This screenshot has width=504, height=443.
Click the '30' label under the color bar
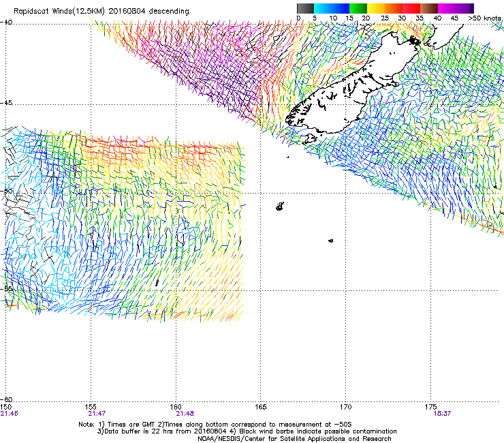click(x=402, y=18)
